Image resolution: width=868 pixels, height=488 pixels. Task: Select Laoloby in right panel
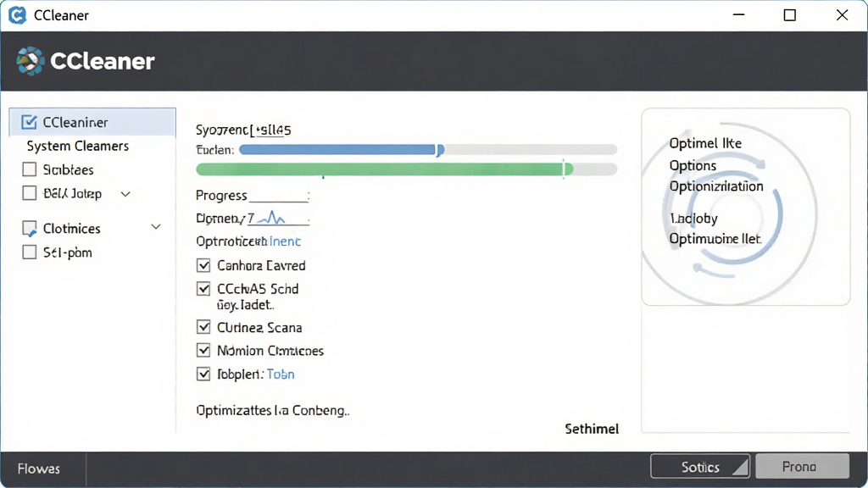pos(693,219)
